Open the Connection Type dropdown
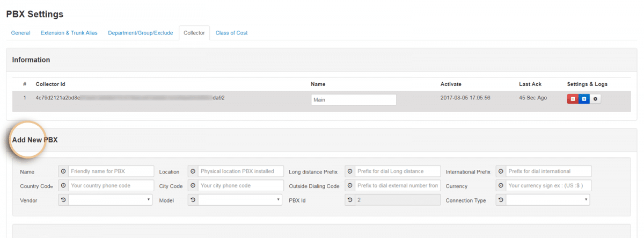644x238 pixels. 547,200
